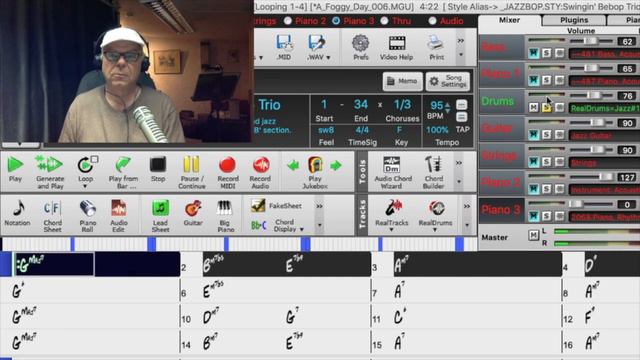Solo the Piano 1 track in mixer
The image size is (640, 360).
click(x=547, y=80)
